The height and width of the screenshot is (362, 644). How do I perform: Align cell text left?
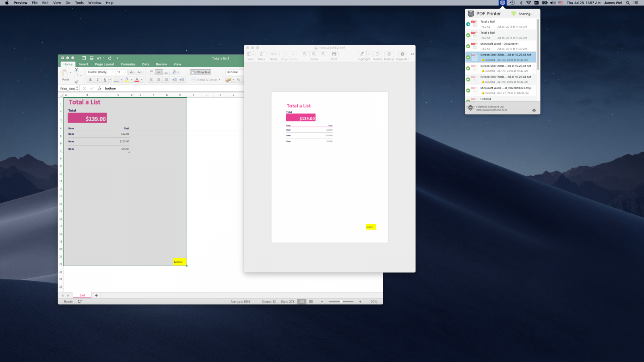[x=151, y=80]
